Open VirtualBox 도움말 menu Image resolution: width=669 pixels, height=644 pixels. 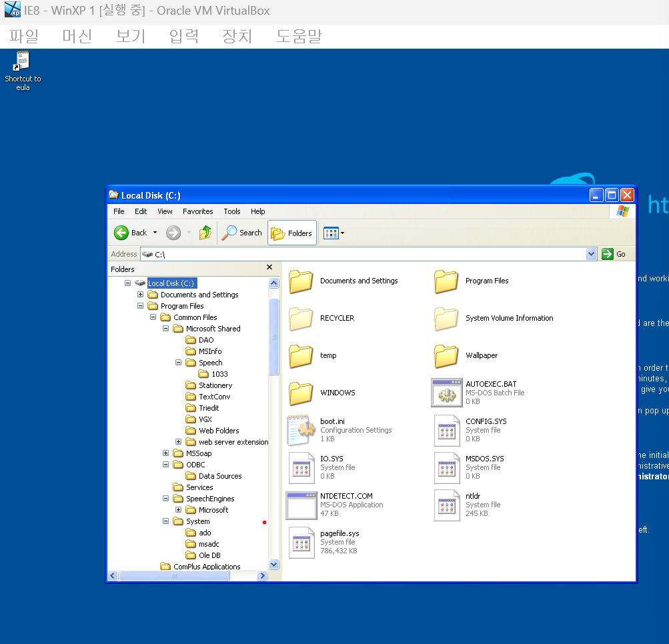click(x=299, y=36)
